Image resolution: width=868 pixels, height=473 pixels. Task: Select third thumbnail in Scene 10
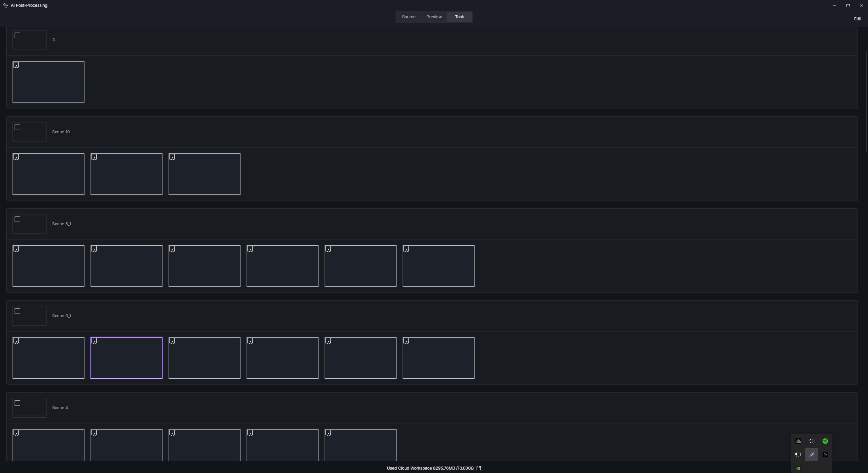pyautogui.click(x=204, y=174)
